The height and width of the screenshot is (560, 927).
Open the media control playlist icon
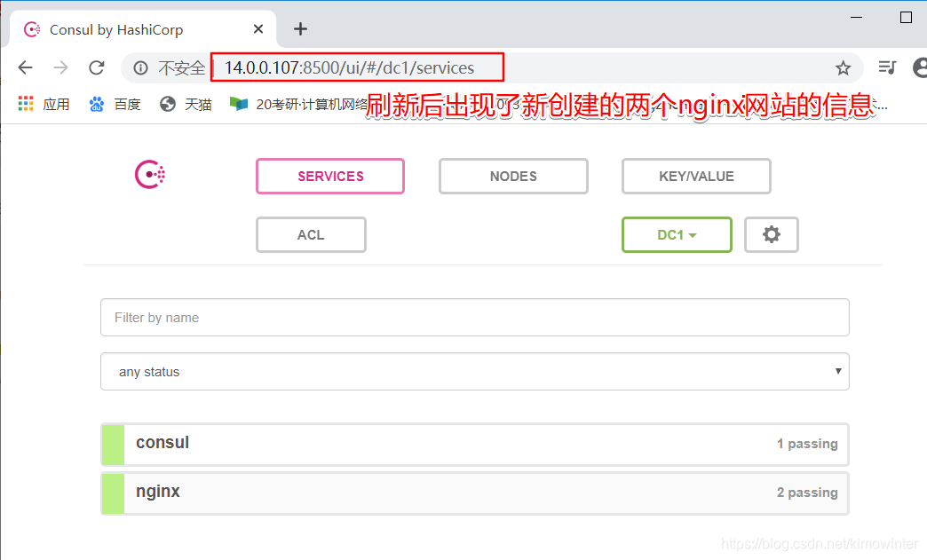(887, 68)
